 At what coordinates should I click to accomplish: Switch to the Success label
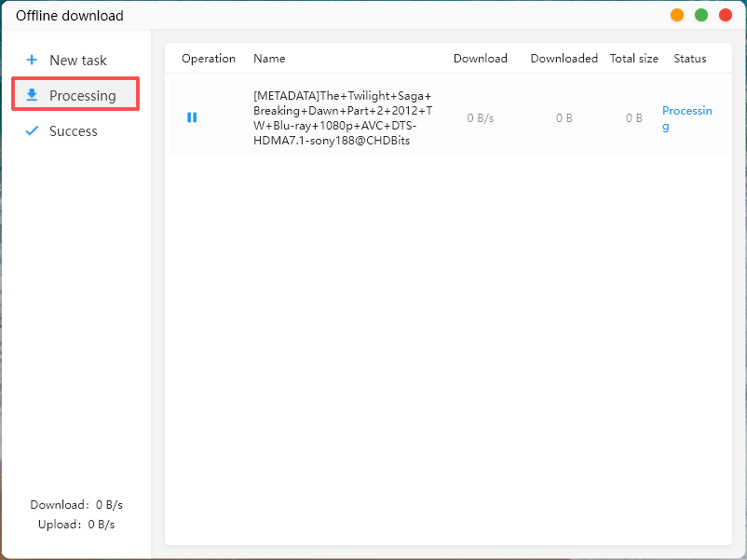tap(74, 131)
